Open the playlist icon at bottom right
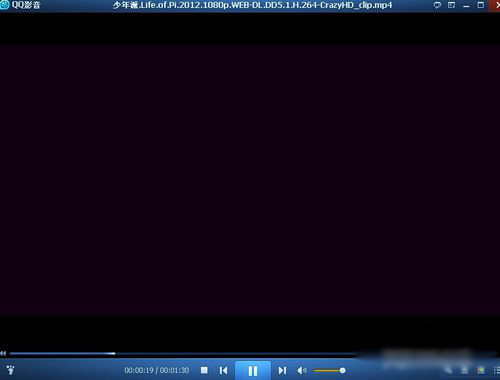The image size is (500, 380). 497,370
